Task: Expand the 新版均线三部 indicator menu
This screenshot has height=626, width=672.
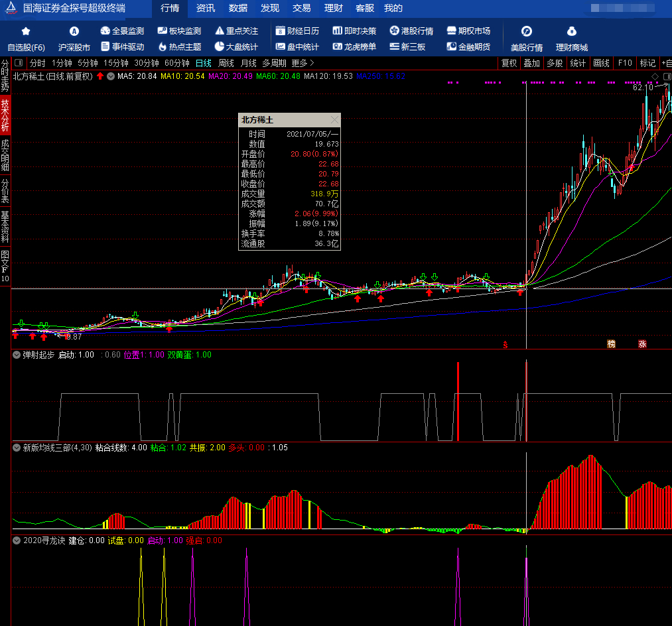Action: coord(17,448)
